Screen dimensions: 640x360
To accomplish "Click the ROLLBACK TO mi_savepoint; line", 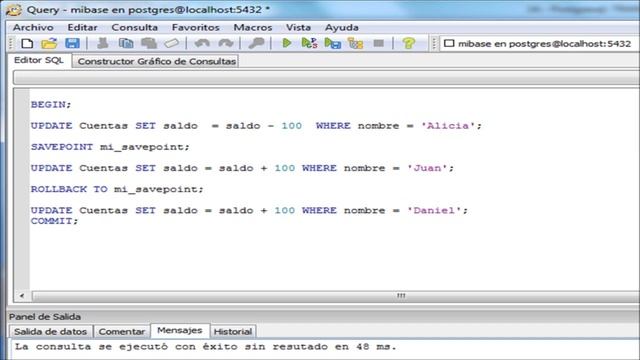I will 117,189.
